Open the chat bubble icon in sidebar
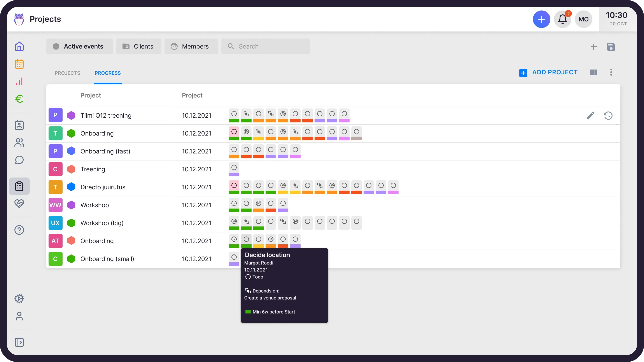The width and height of the screenshot is (644, 362). pos(19,160)
